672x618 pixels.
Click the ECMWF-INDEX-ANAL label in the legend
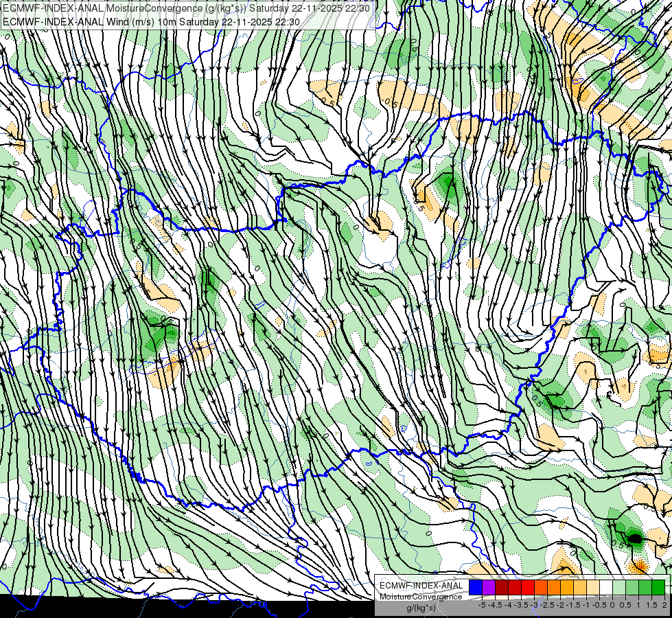pos(421,586)
